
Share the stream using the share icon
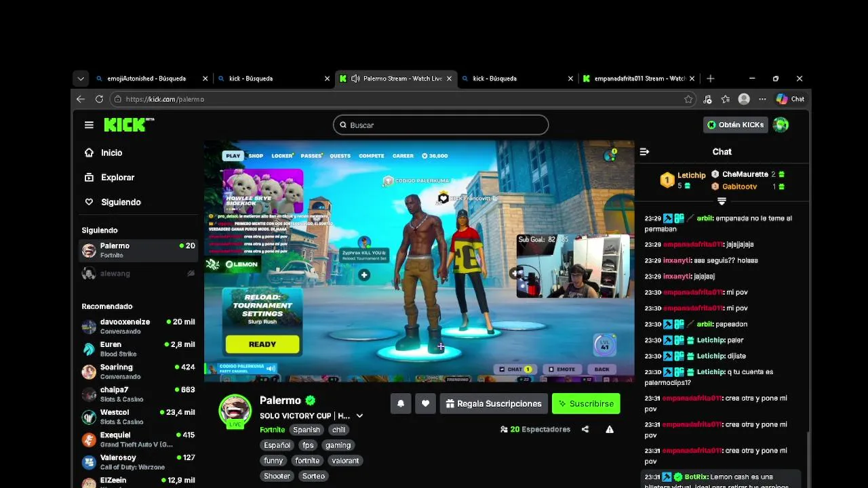click(x=585, y=429)
